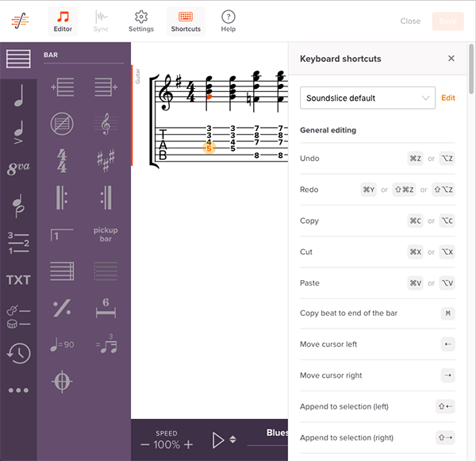Add end repeat barline
Screen dimensions: 476x461
(x=106, y=198)
